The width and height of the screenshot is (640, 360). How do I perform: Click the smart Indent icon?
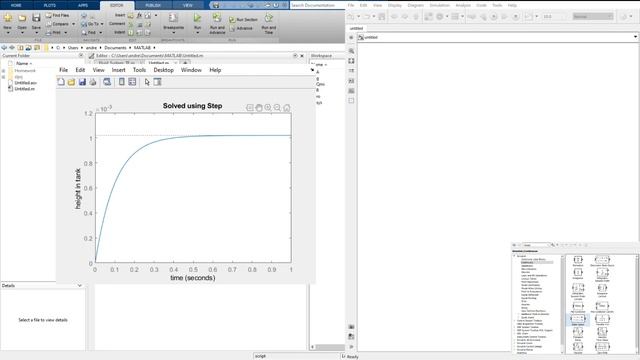(x=131, y=33)
